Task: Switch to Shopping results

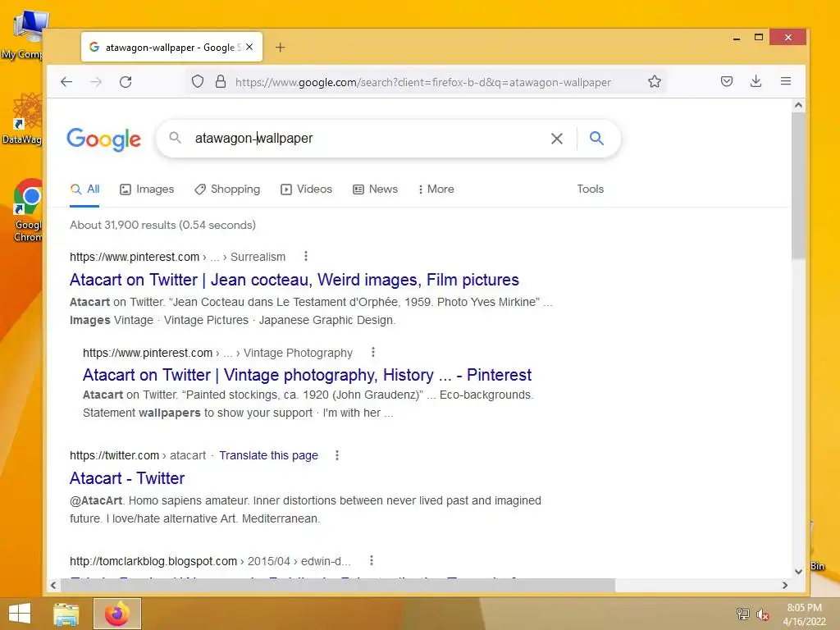Action: [227, 189]
